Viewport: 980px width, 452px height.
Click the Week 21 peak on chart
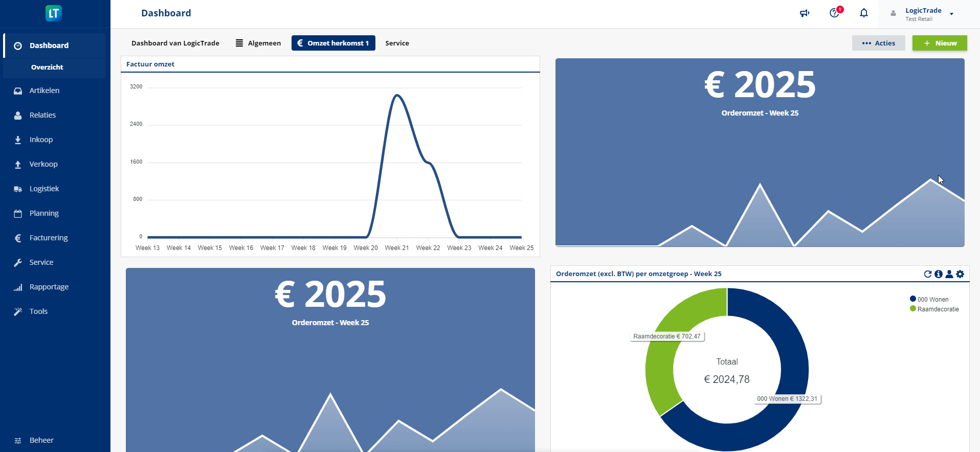[397, 96]
